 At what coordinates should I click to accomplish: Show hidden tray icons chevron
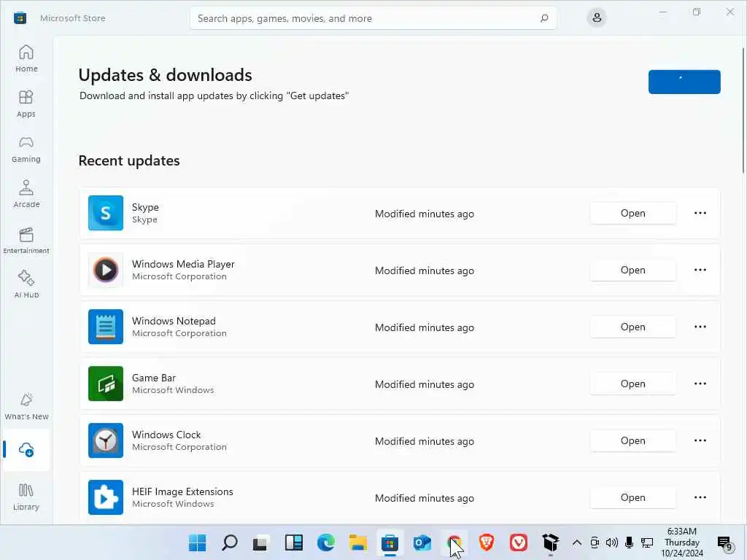576,542
